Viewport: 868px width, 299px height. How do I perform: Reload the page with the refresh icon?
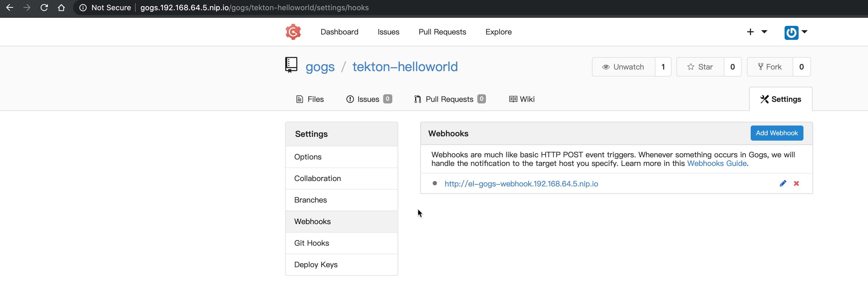point(44,8)
